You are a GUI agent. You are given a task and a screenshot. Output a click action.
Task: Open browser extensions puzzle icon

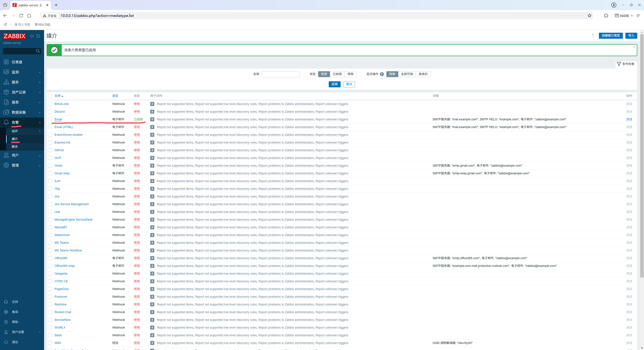[x=606, y=15]
